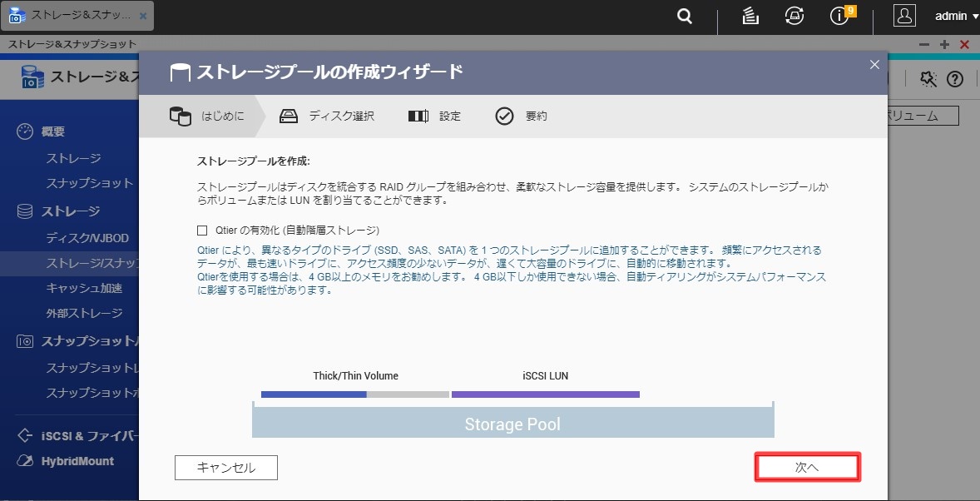Open the external devices sync icon
The image size is (980, 501).
pyautogui.click(x=794, y=17)
